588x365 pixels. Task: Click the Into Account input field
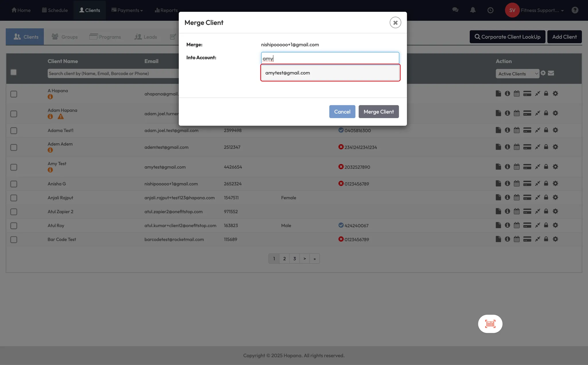(x=330, y=58)
